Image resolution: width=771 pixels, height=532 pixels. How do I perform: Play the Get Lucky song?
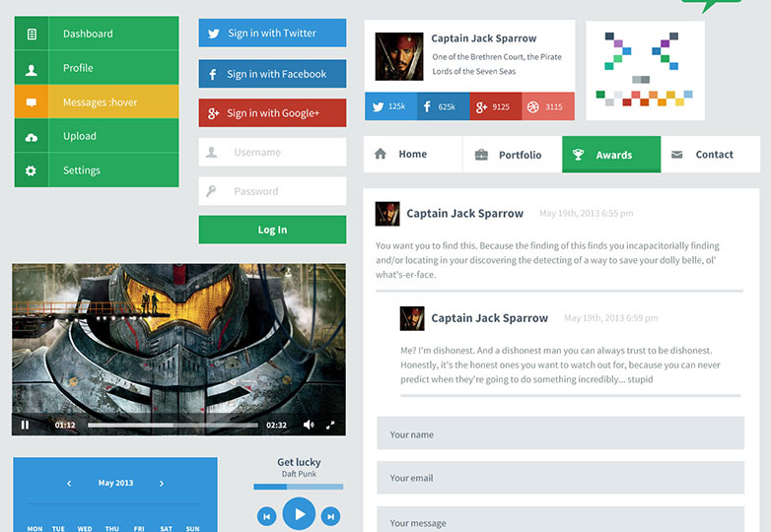pyautogui.click(x=299, y=514)
